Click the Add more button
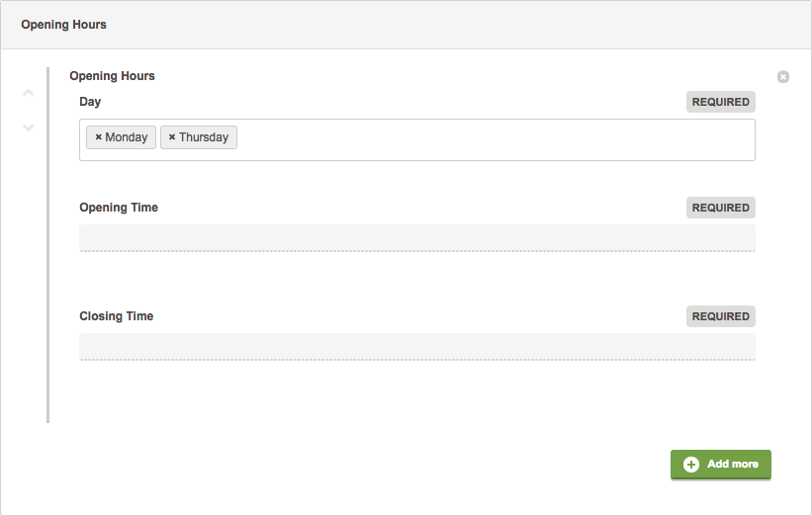The width and height of the screenshot is (812, 516). [x=721, y=465]
